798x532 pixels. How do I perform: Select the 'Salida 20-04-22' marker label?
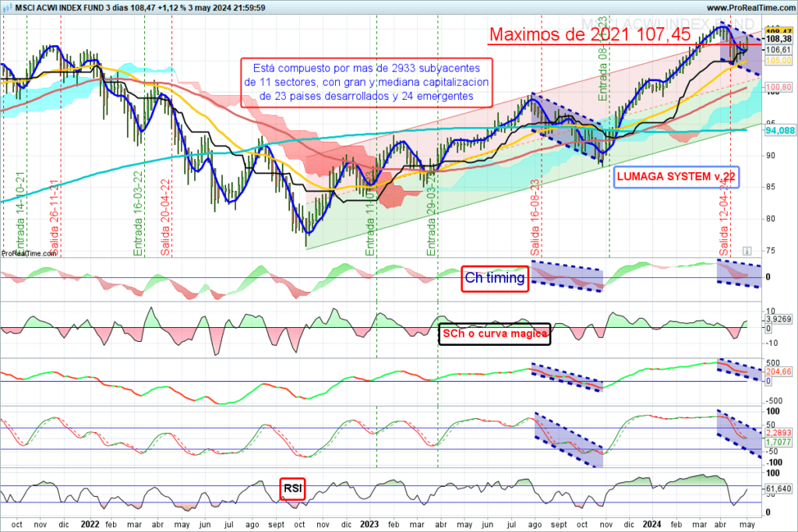[x=165, y=217]
